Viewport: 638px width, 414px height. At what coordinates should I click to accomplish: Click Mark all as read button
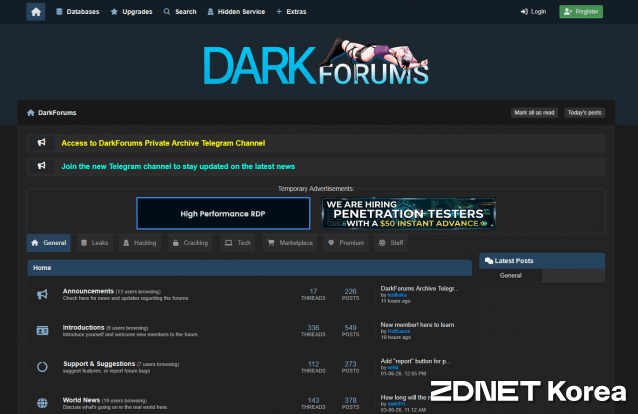(x=534, y=113)
